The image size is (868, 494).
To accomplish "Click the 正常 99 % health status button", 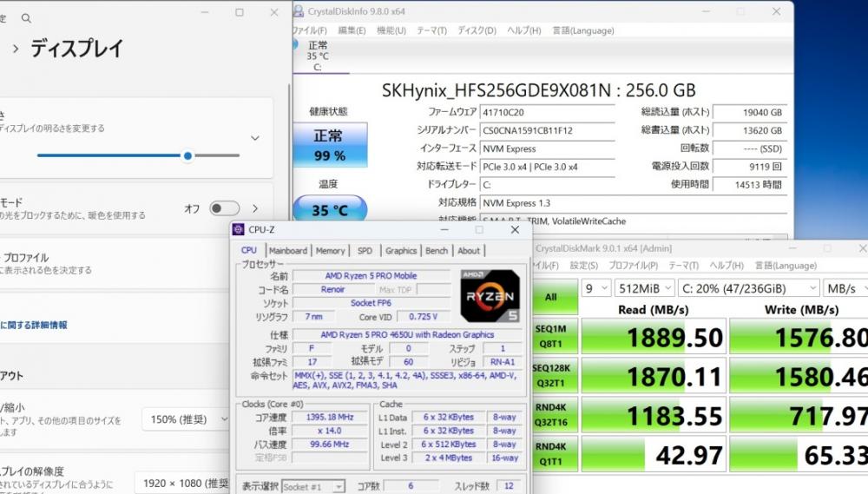I will click(x=330, y=145).
